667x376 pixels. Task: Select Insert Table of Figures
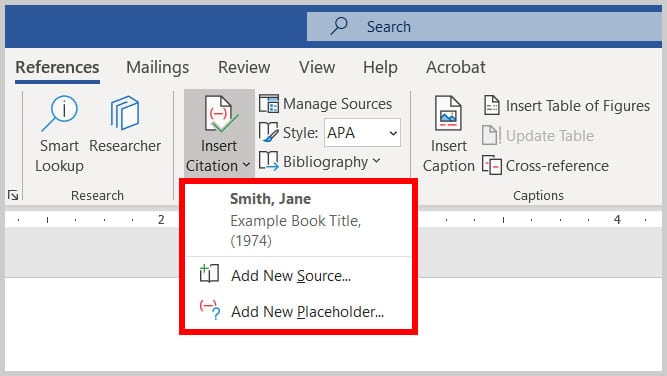click(567, 105)
